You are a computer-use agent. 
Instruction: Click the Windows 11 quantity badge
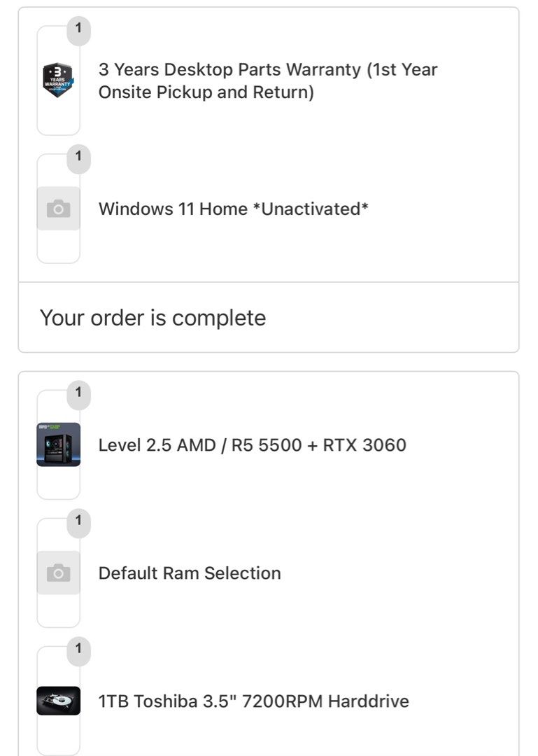[78, 159]
